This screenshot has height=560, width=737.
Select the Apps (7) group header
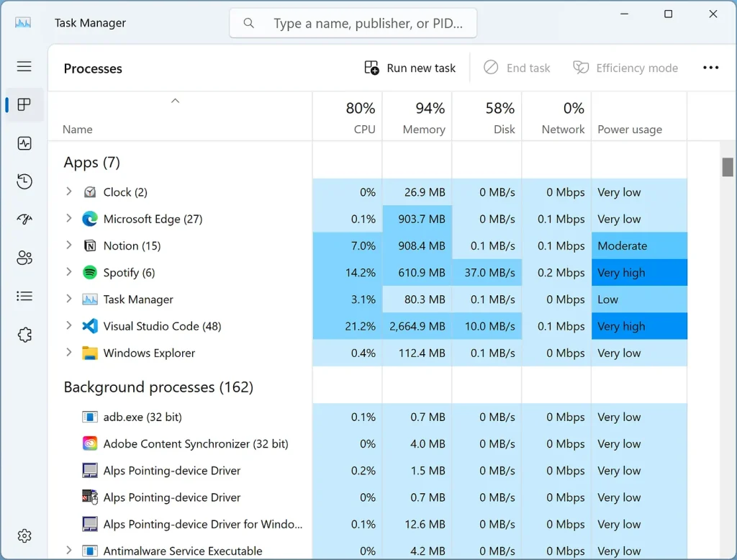coord(91,162)
